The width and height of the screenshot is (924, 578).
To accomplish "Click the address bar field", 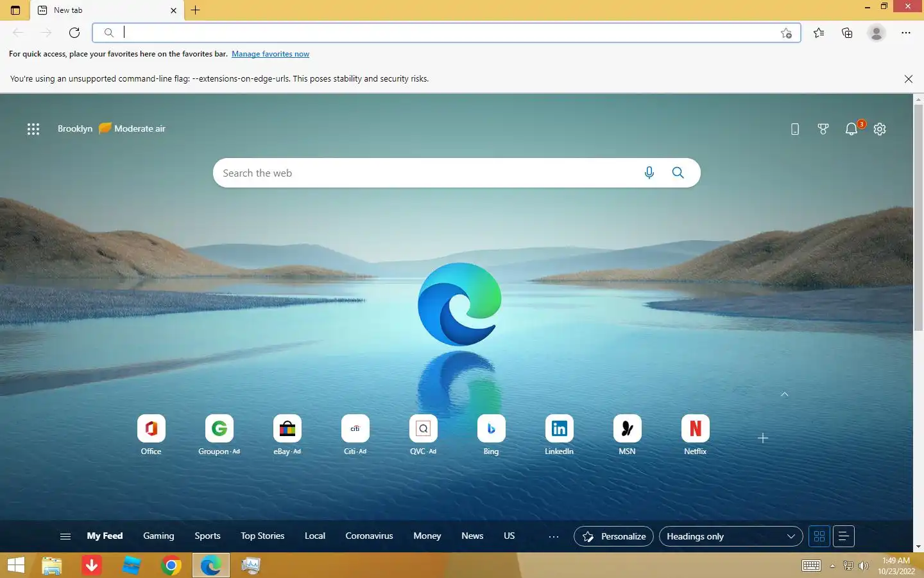I will 447,33.
